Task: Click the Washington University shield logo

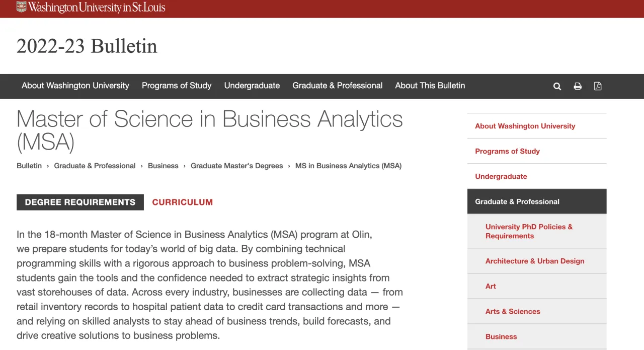Action: [21, 7]
